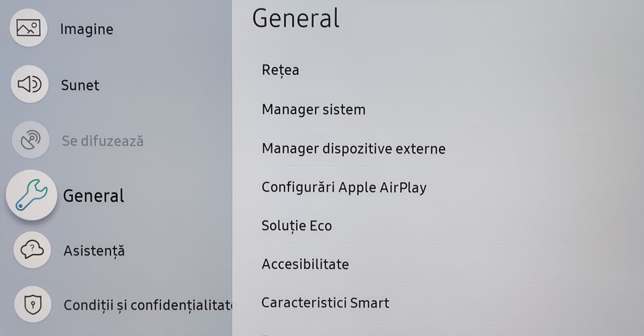
Task: Click the Imagine label in sidebar
Action: tap(87, 29)
